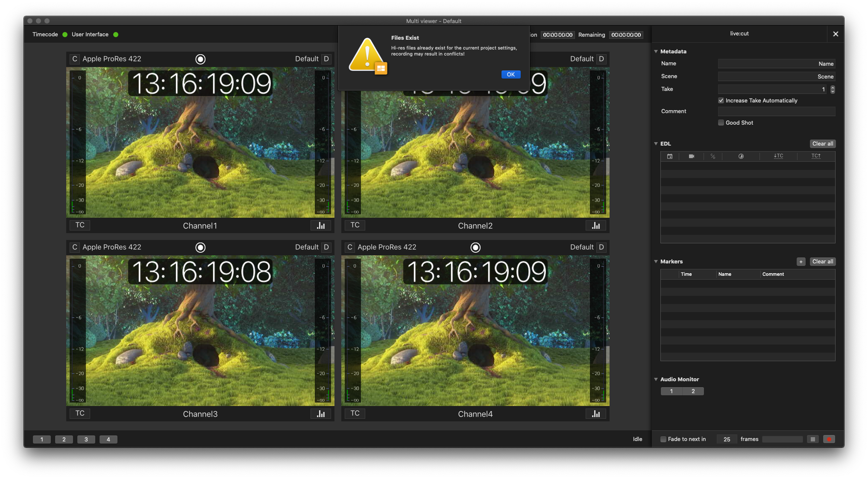Toggle TC overlay button for Channel2
The height and width of the screenshot is (479, 868).
click(x=355, y=225)
